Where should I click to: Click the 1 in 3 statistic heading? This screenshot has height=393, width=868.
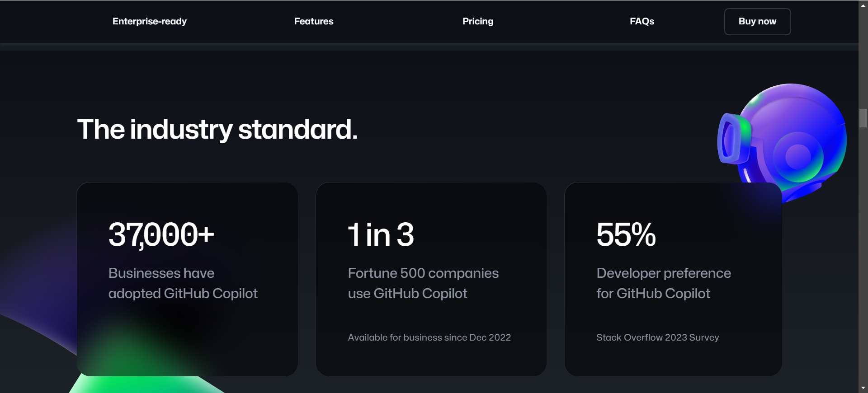tap(381, 235)
